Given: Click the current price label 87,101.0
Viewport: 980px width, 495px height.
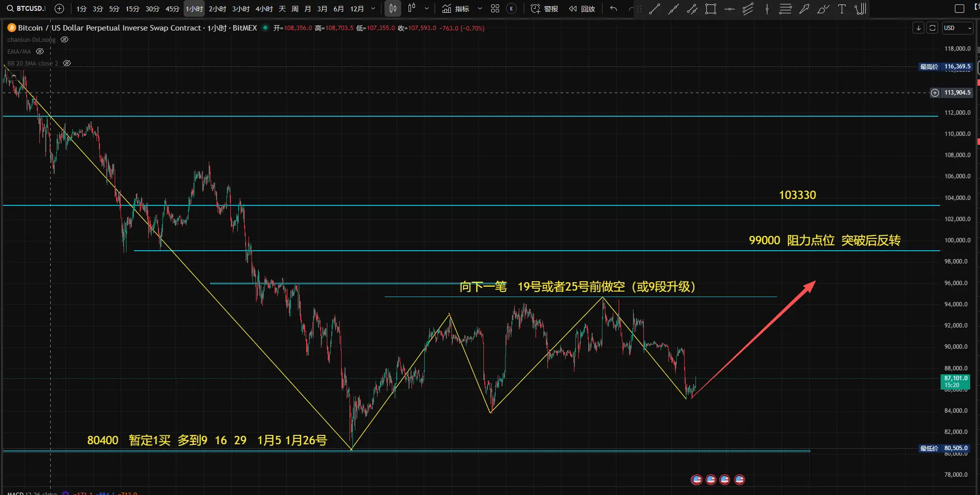Looking at the screenshot, I should (956, 382).
